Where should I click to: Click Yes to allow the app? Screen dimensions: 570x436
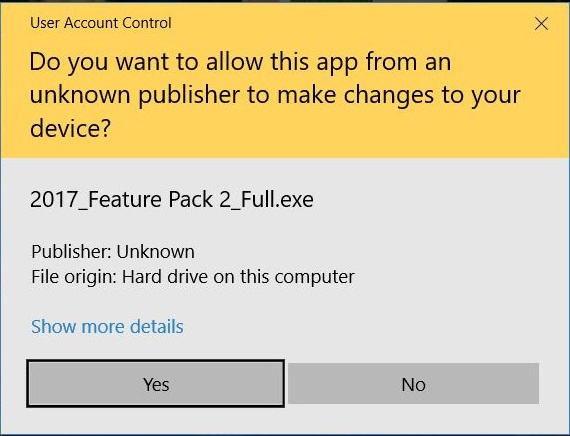coord(156,384)
